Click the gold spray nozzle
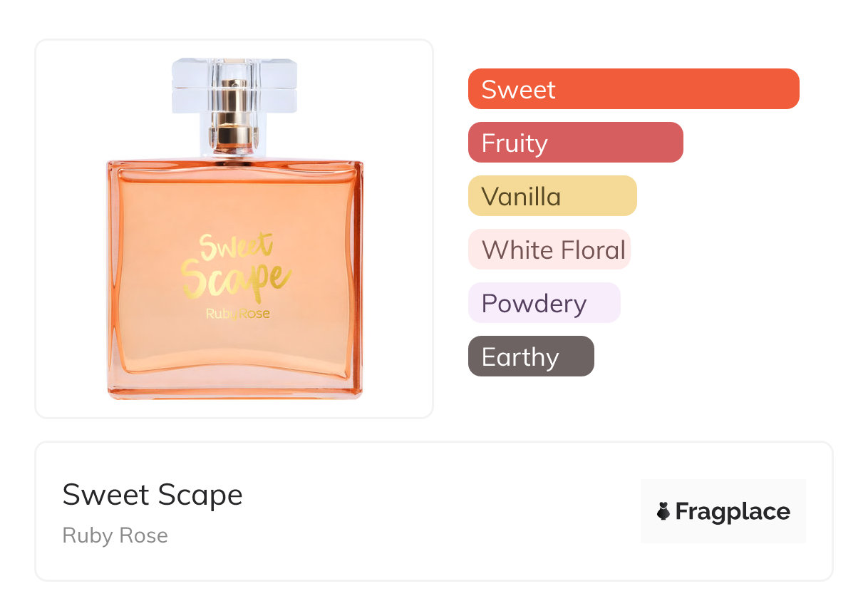Image resolution: width=868 pixels, height=616 pixels. point(234,114)
